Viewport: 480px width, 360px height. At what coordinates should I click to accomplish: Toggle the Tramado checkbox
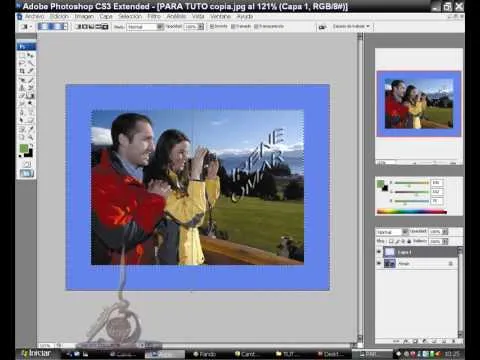[x=233, y=26]
